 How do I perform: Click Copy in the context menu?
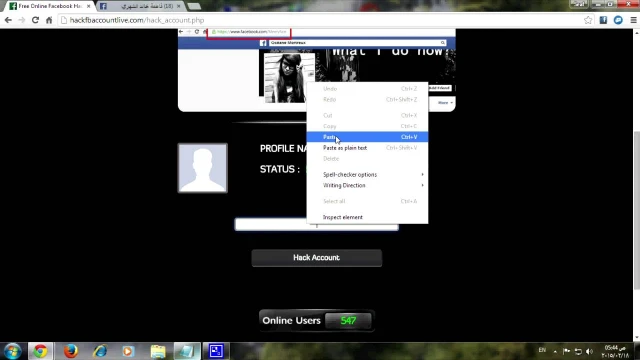(367, 126)
